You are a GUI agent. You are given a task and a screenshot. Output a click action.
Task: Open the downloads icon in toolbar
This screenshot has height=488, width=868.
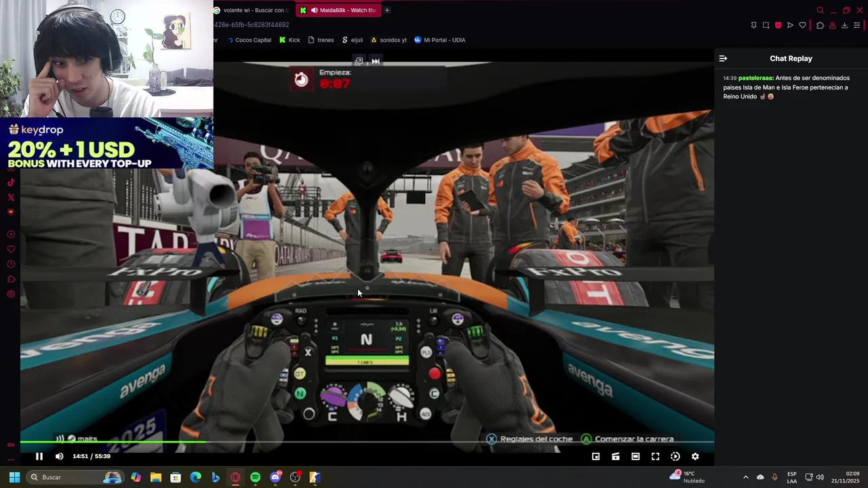[844, 25]
